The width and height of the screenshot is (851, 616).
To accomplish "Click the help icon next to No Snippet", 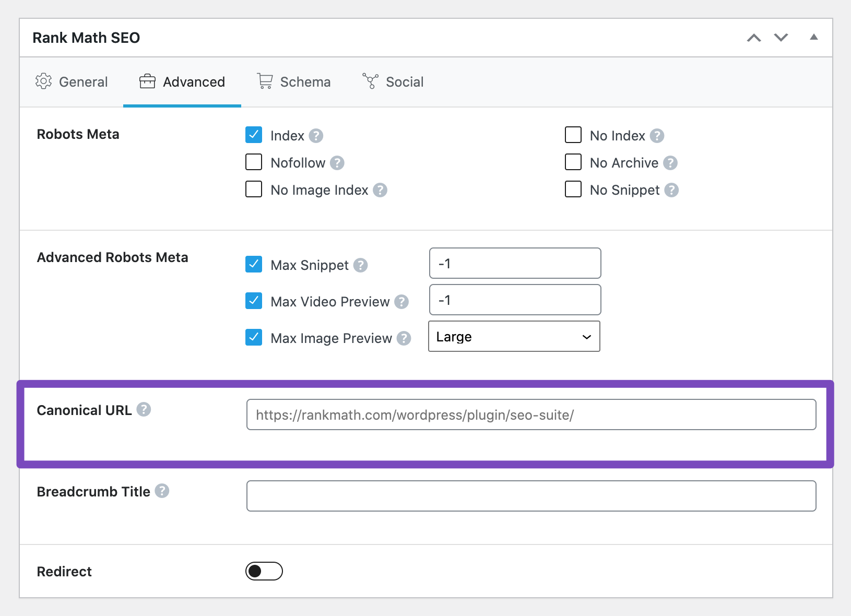I will [671, 190].
